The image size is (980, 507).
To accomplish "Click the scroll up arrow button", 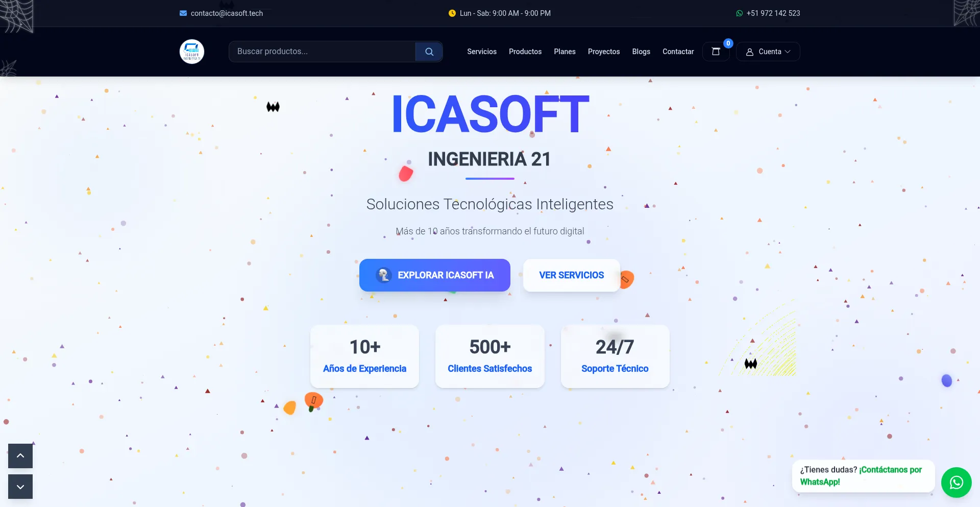I will click(20, 456).
